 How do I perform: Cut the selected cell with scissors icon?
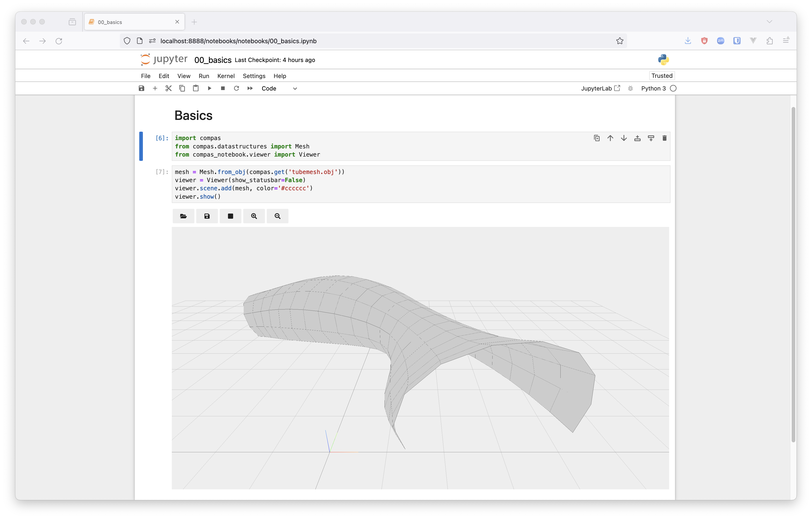169,88
